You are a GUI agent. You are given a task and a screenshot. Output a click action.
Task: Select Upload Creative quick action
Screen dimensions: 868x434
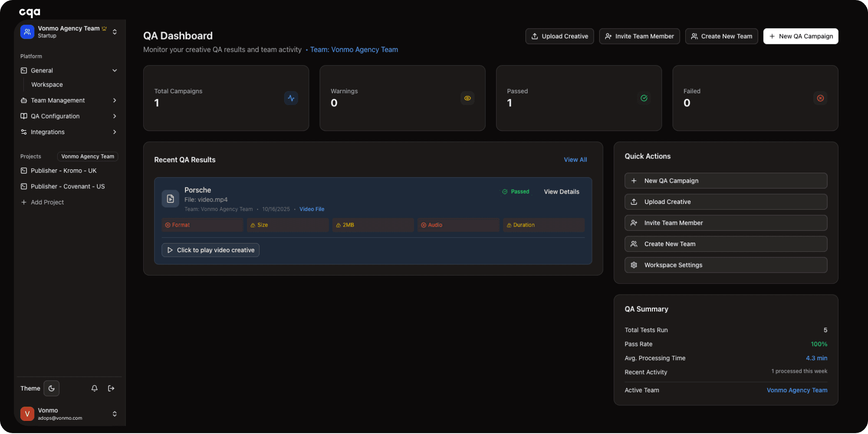[726, 202]
